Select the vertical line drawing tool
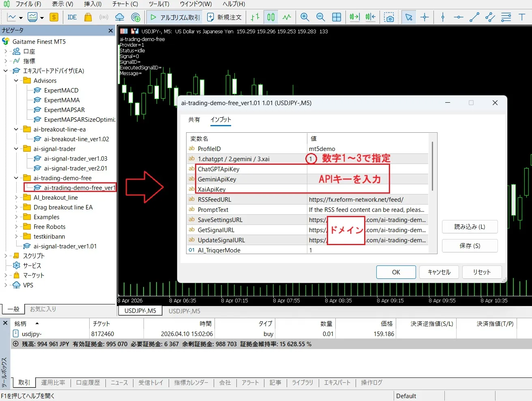The height and width of the screenshot is (401, 532). 443,17
